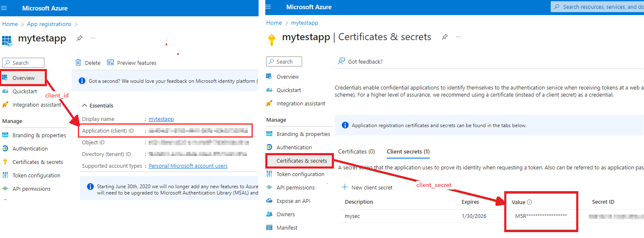Image resolution: width=644 pixels, height=238 pixels.
Task: Open more options on Certificates & secrets title
Action: 458,37
